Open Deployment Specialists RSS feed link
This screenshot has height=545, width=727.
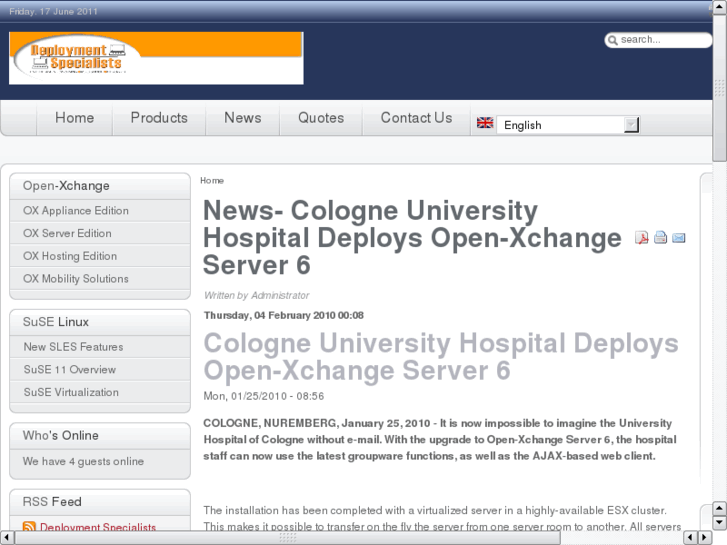click(98, 527)
